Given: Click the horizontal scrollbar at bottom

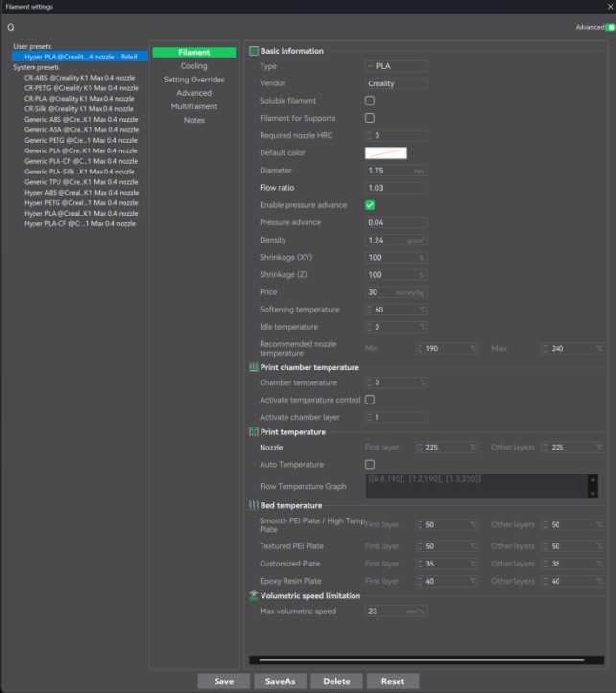Looking at the screenshot, I should 417,659.
